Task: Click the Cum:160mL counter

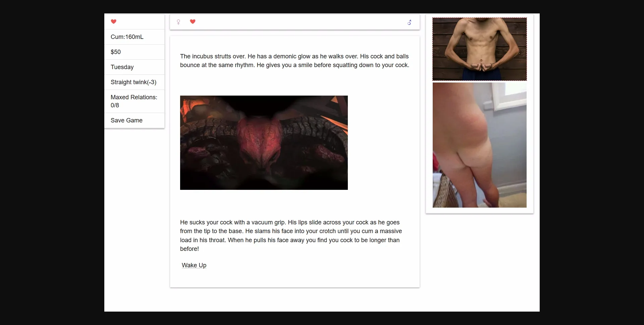Action: pos(127,37)
